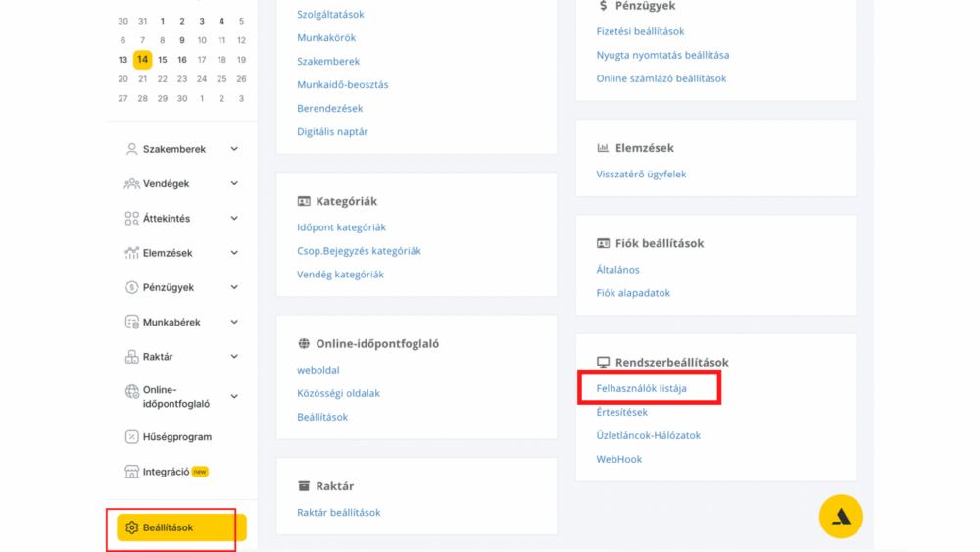
Task: Click the yellow round floating logo button
Action: click(841, 517)
